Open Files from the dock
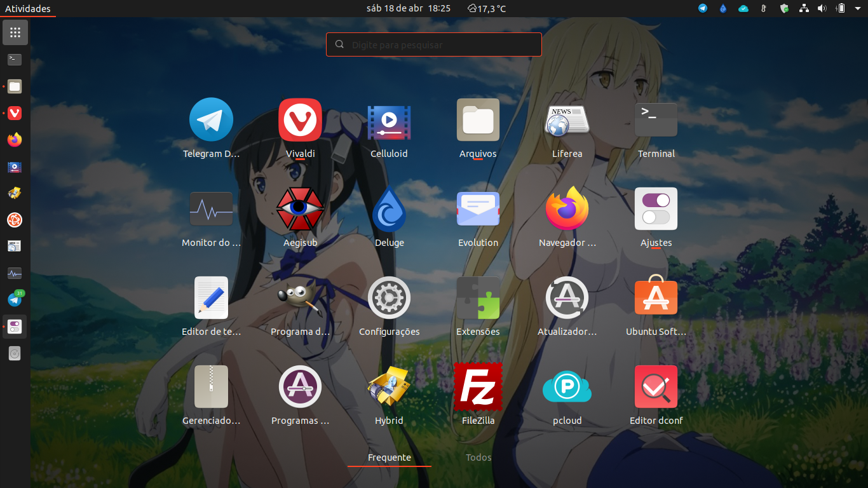The image size is (868, 488). 15,86
